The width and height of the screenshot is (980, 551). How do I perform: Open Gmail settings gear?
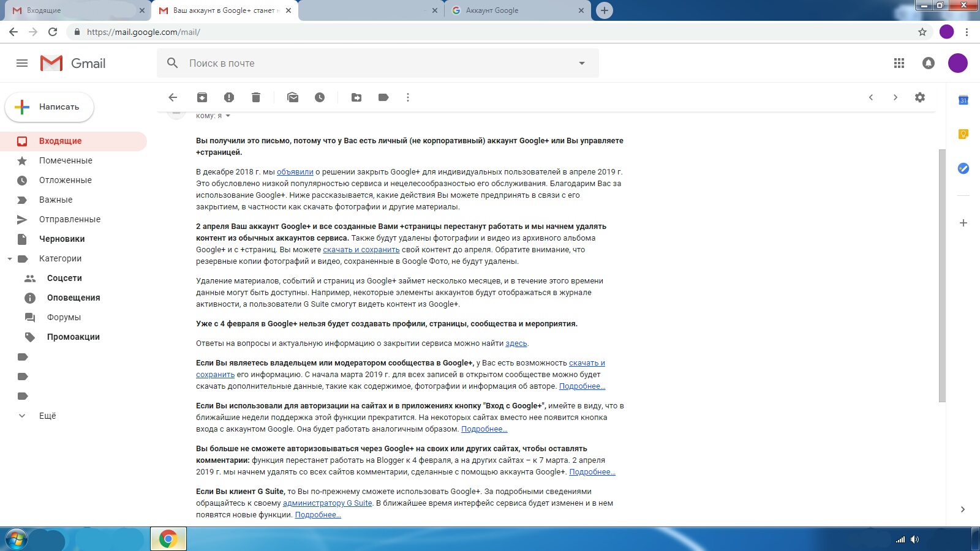point(920,97)
